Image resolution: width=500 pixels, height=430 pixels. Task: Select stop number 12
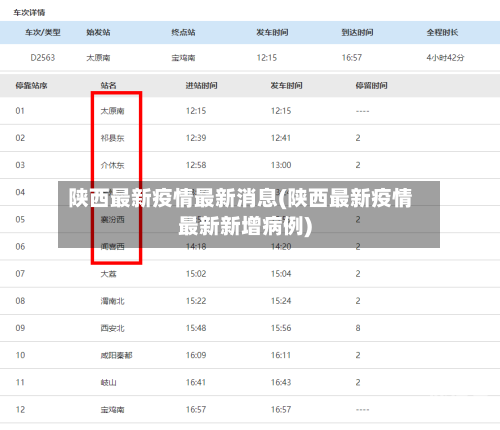pyautogui.click(x=20, y=410)
